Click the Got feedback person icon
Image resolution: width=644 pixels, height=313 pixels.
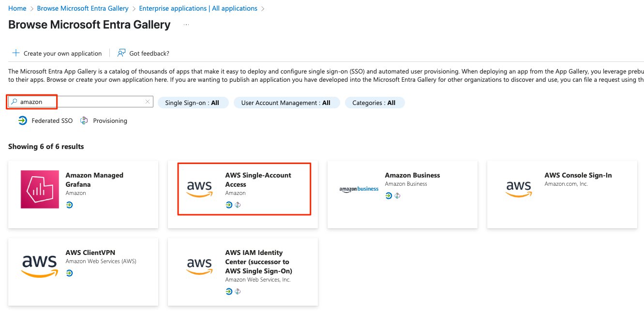pos(121,53)
